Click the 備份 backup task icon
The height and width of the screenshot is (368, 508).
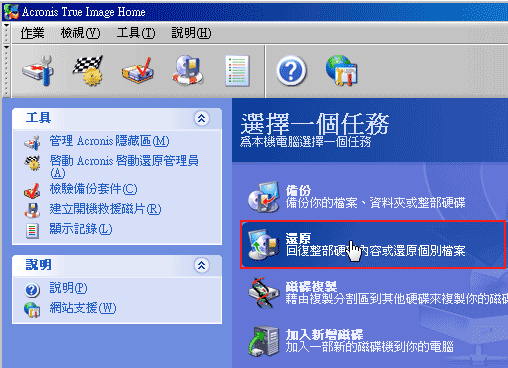(264, 197)
